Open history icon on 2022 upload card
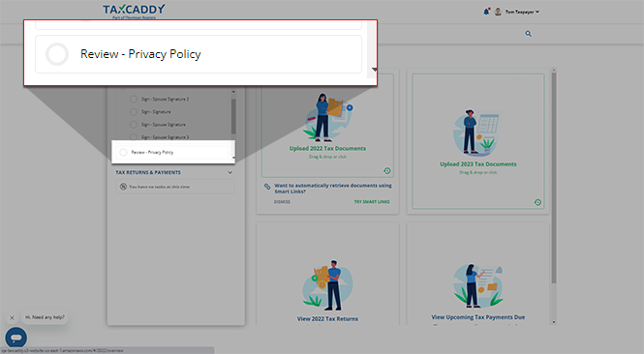The width and height of the screenshot is (644, 354). click(387, 170)
